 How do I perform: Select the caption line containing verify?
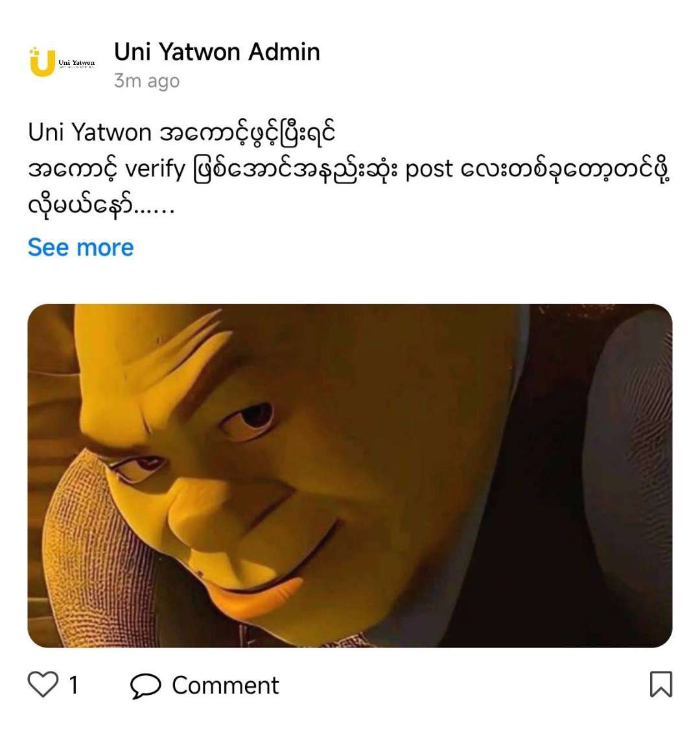coord(349,169)
